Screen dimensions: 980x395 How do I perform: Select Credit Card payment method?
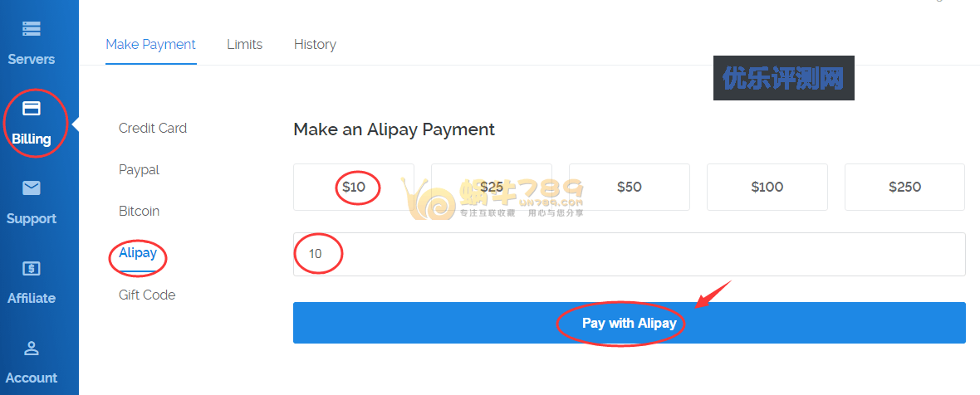(x=153, y=128)
